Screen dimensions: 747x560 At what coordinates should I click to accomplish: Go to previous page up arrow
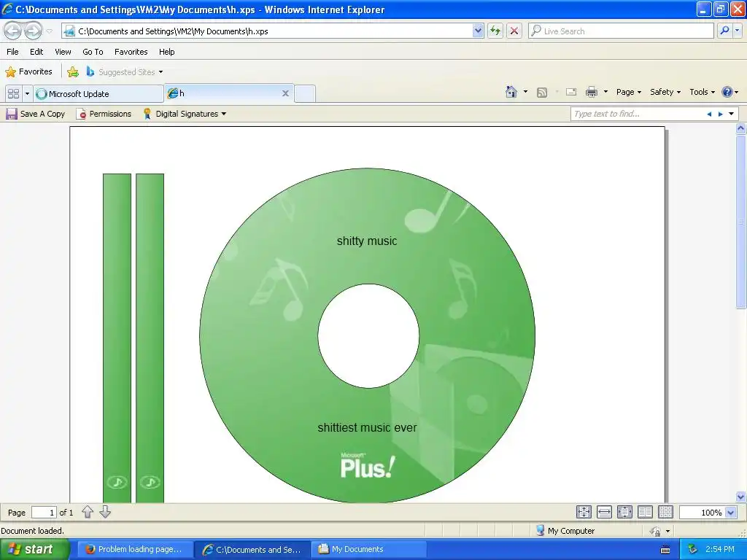[88, 512]
